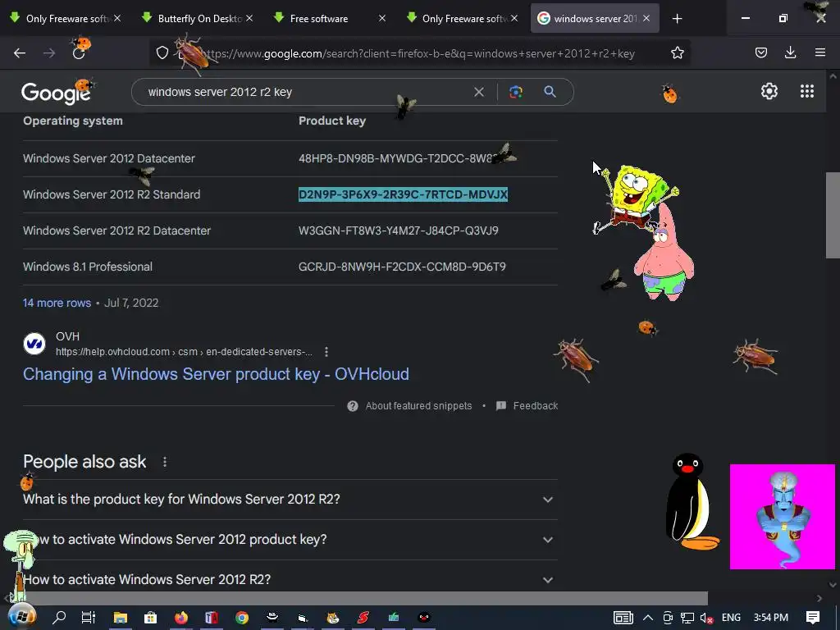Open taskbar search
The height and width of the screenshot is (630, 840).
coord(59,617)
